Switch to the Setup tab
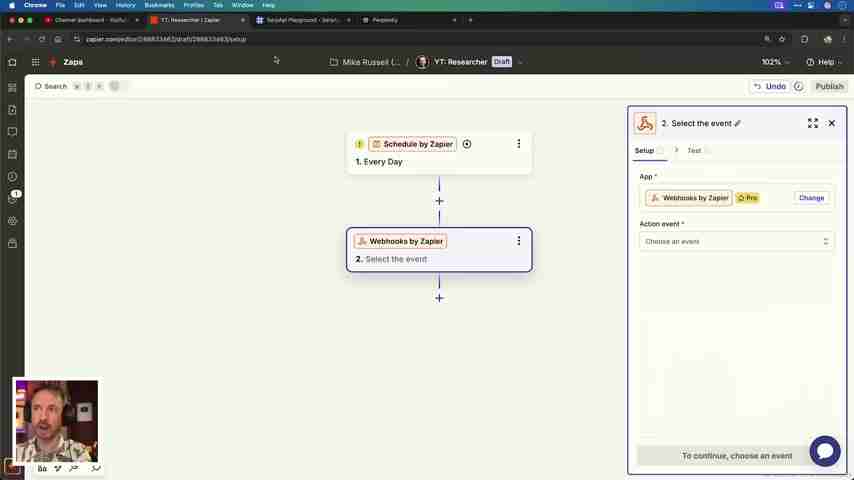This screenshot has width=854, height=480. tap(644, 150)
